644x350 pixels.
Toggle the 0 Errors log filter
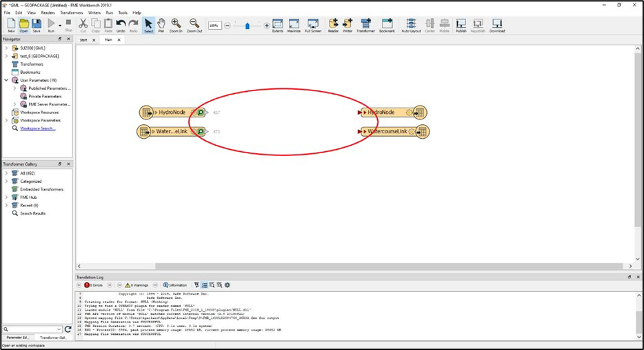94,285
